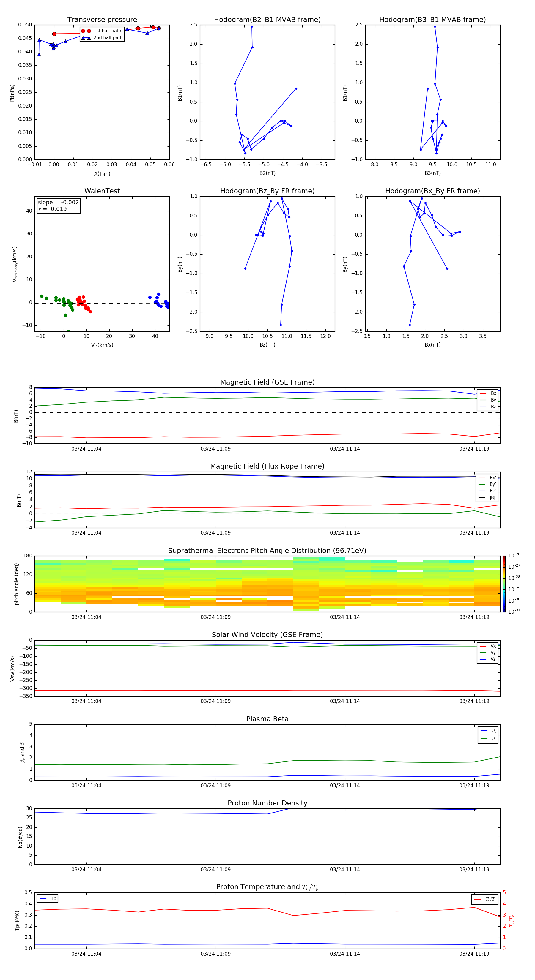Viewport: 535px width, 980px height.
Task: Click the Hodogram(Bz_By FR frame) title
Action: point(267,191)
